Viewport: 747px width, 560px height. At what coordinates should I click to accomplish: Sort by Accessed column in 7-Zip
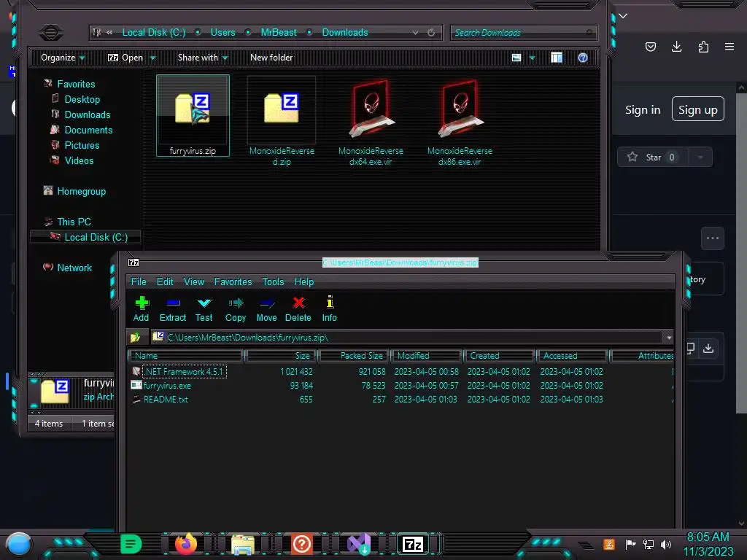pos(572,356)
